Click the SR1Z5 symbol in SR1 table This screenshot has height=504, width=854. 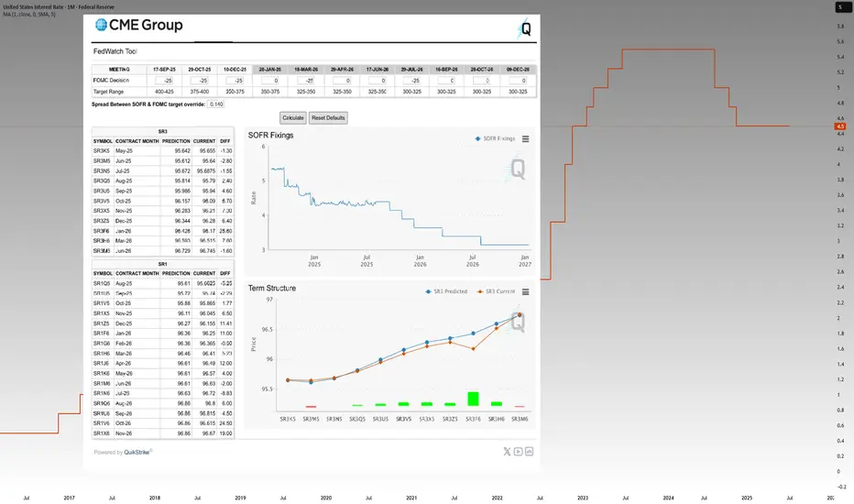[x=102, y=323]
